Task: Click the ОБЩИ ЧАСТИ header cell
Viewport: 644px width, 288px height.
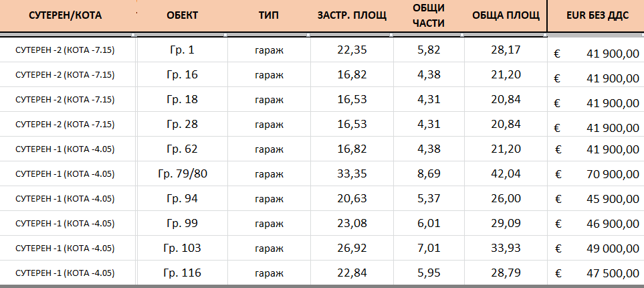Action: [429, 15]
